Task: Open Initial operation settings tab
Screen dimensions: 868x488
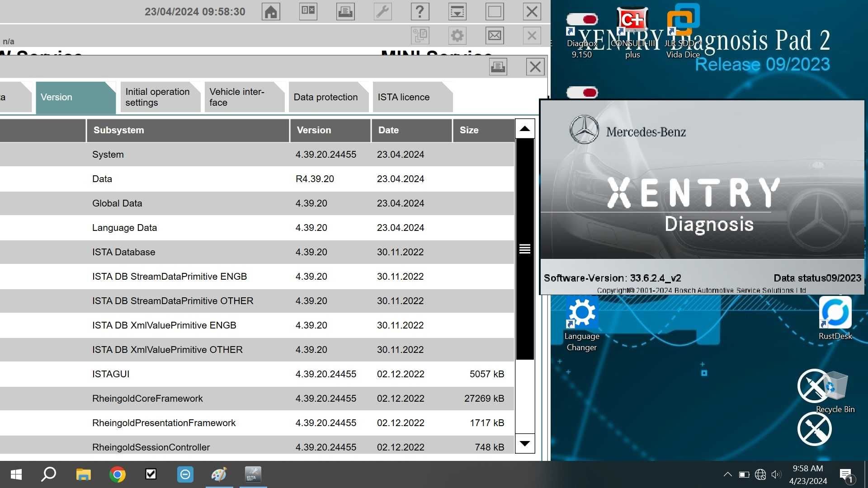Action: click(160, 97)
